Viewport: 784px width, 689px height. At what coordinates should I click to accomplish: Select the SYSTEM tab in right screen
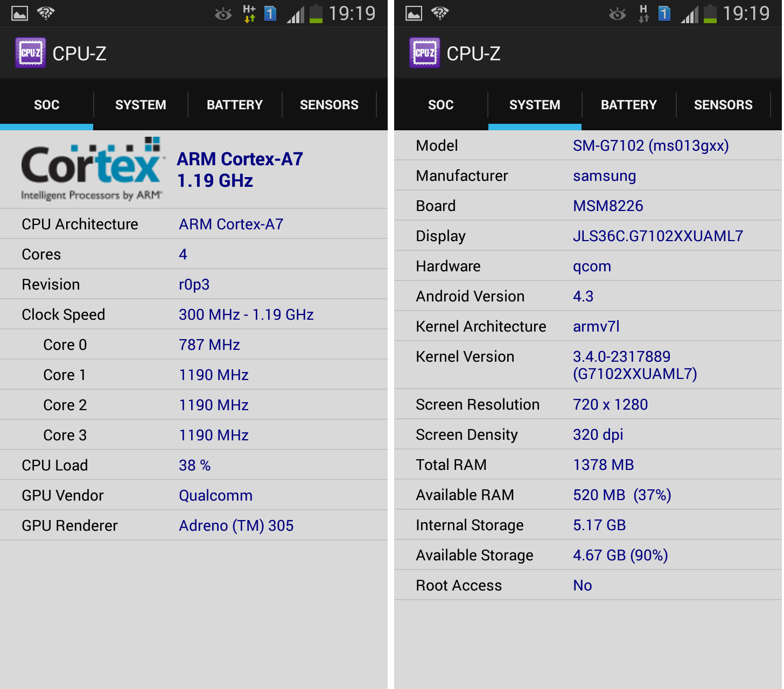coord(535,105)
